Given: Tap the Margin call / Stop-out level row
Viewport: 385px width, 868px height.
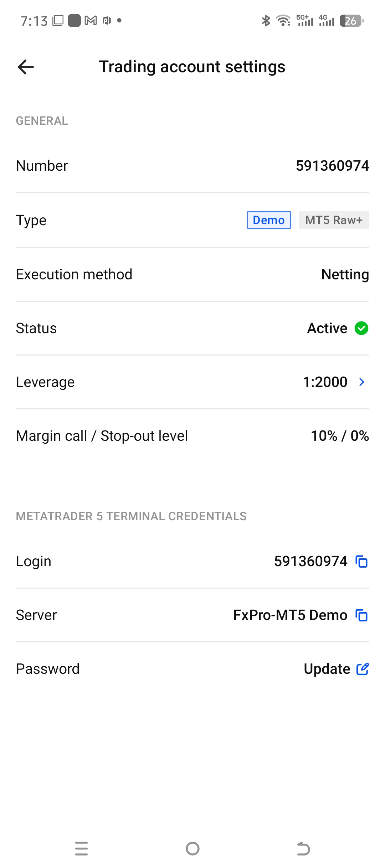Looking at the screenshot, I should coord(192,435).
